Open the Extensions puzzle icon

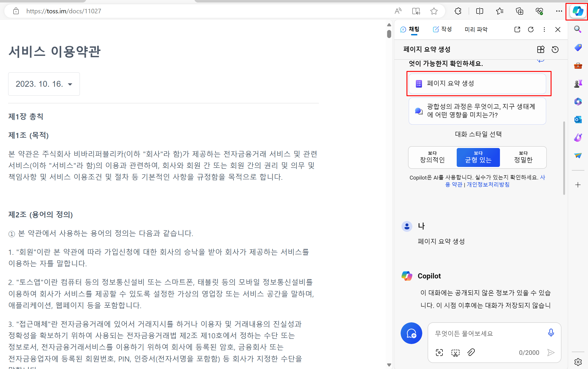[x=458, y=11]
